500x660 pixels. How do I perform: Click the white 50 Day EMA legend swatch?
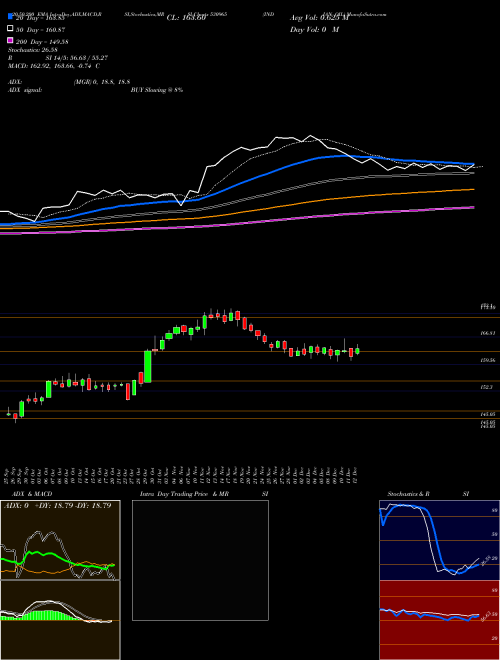click(10, 29)
